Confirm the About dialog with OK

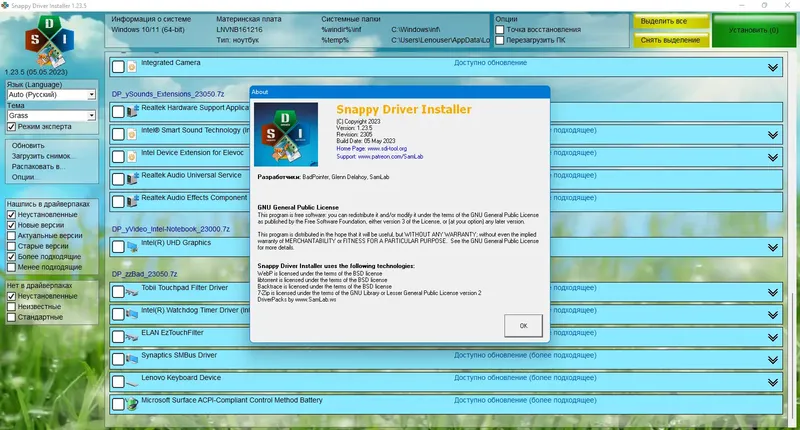523,325
